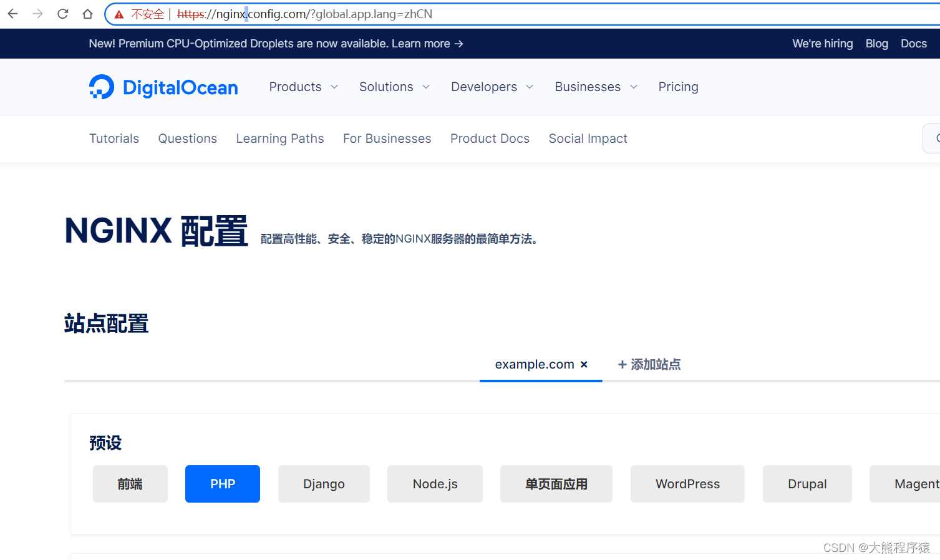Image resolution: width=940 pixels, height=560 pixels.
Task: Choose the Django preset
Action: [x=324, y=484]
